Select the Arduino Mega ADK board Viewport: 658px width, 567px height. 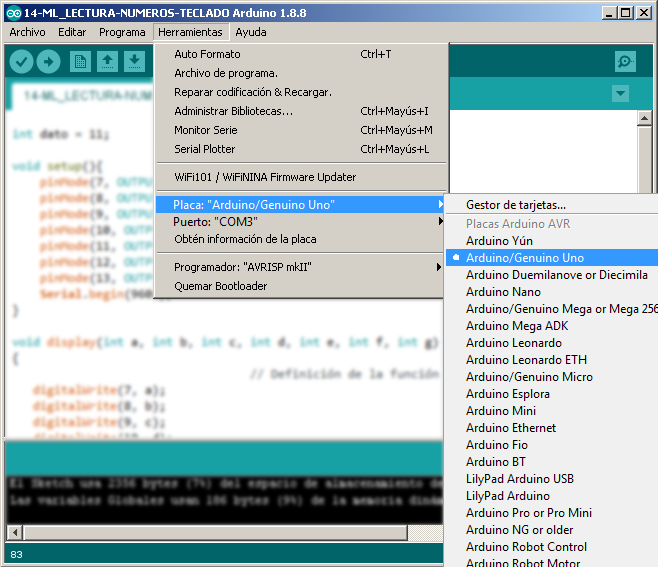point(551,326)
